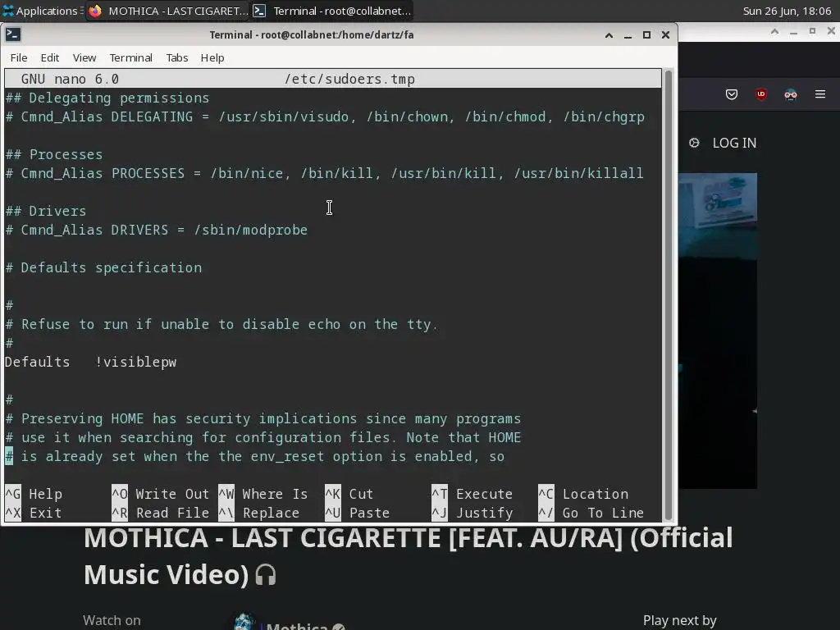
Task: Open the Edit menu in Terminal
Action: (50, 58)
